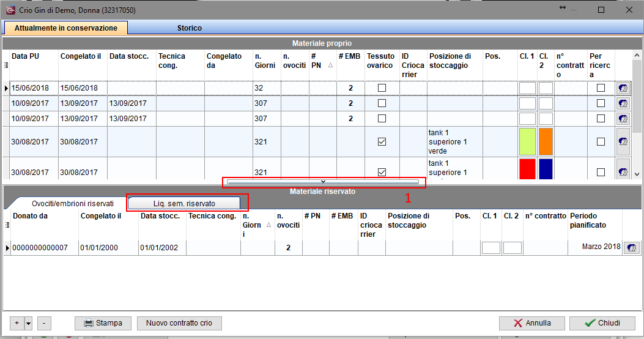The image size is (644, 339).
Task: Click empty Cl. 1 swatch in donor 0000000000007 row
Action: (x=491, y=248)
